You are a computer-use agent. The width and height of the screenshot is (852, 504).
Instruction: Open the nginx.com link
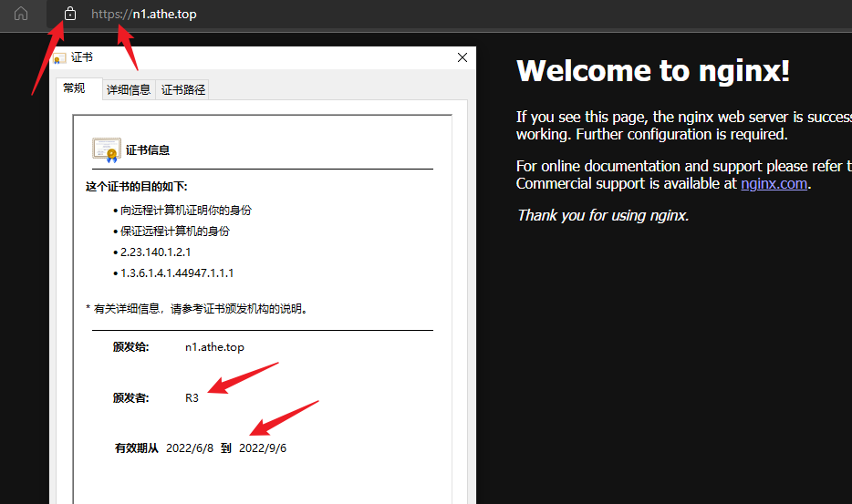[774, 184]
